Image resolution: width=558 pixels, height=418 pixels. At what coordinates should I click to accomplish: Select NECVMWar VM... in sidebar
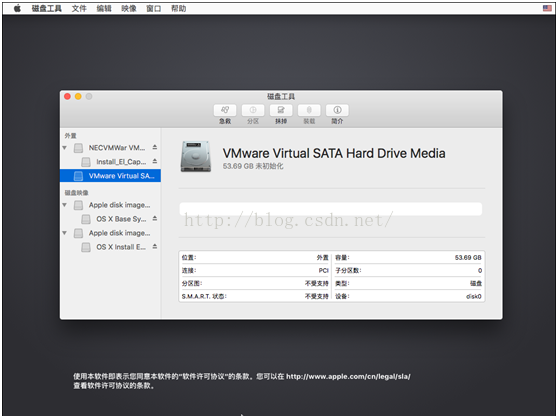tap(110, 148)
